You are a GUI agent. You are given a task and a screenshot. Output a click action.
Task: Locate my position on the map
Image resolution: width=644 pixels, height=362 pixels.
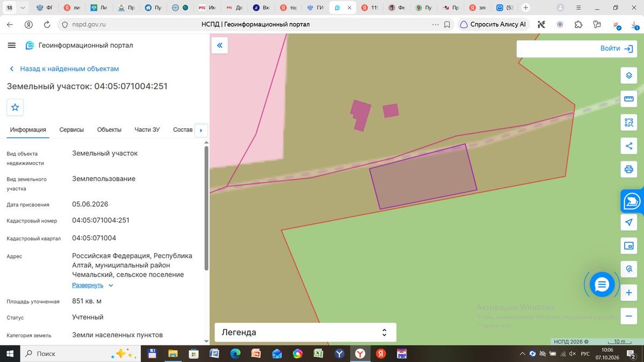click(628, 222)
